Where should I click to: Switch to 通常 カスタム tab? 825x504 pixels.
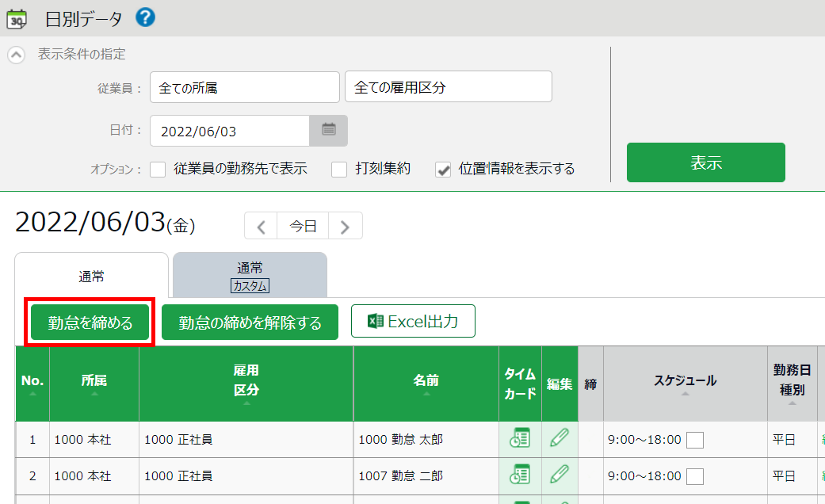click(250, 276)
